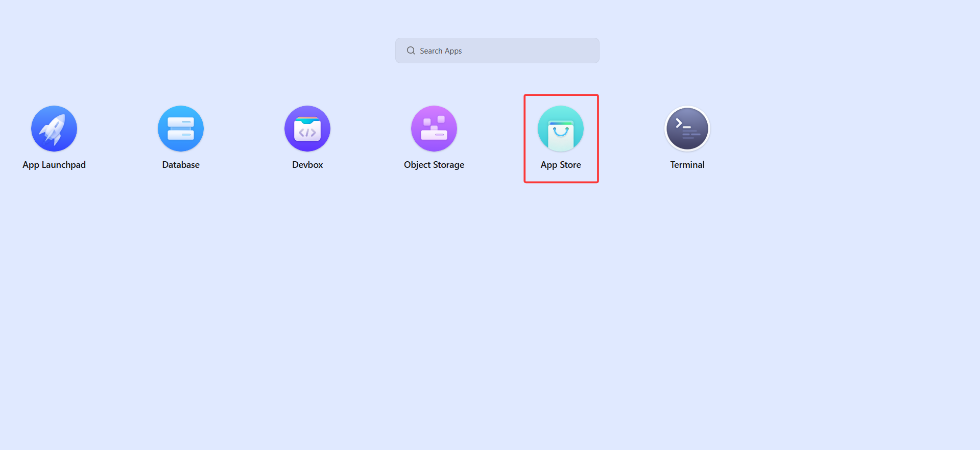The height and width of the screenshot is (450, 980).
Task: Click the "App Launchpad" label text
Action: [x=54, y=165]
